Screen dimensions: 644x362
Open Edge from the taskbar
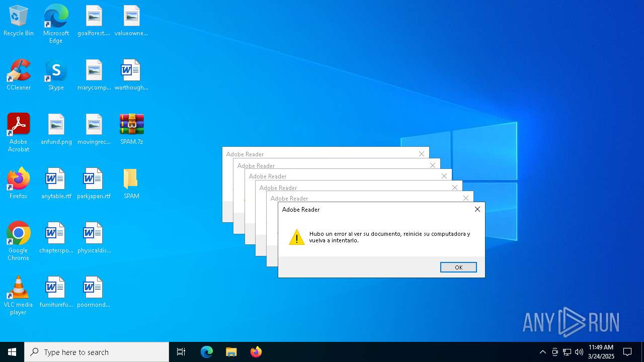(207, 352)
